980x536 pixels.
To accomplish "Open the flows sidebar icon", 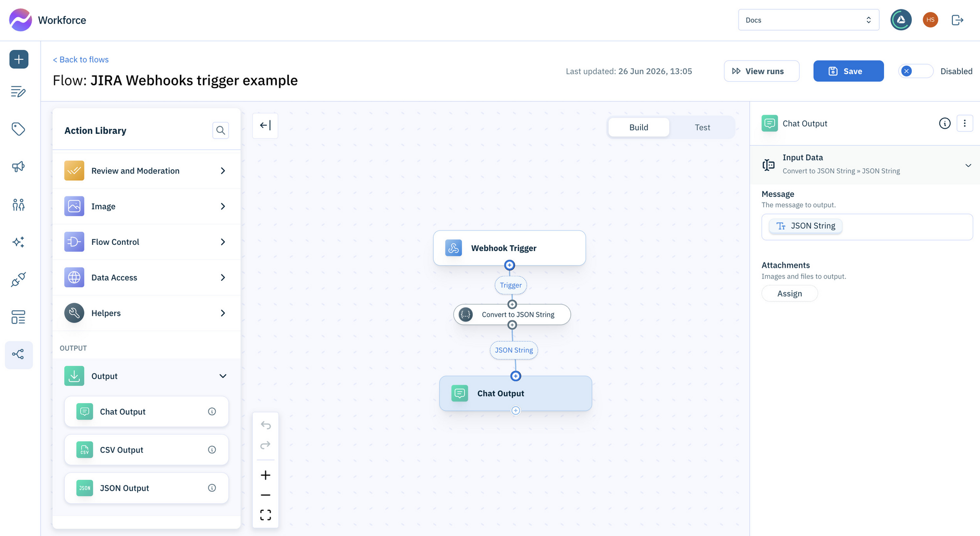I will [19, 355].
